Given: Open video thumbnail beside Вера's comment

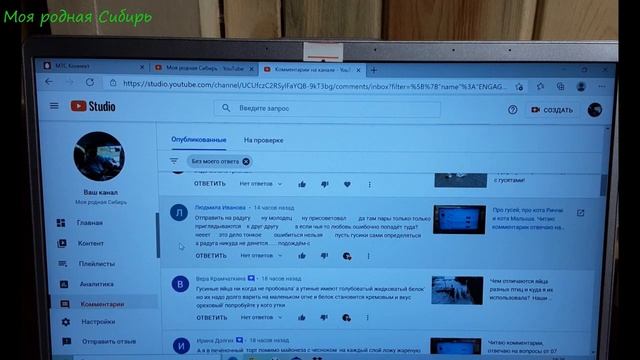Looking at the screenshot, I should pyautogui.click(x=457, y=290).
